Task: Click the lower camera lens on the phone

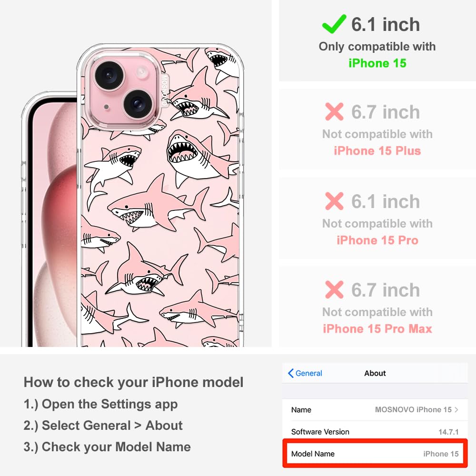Action: pyautogui.click(x=138, y=104)
